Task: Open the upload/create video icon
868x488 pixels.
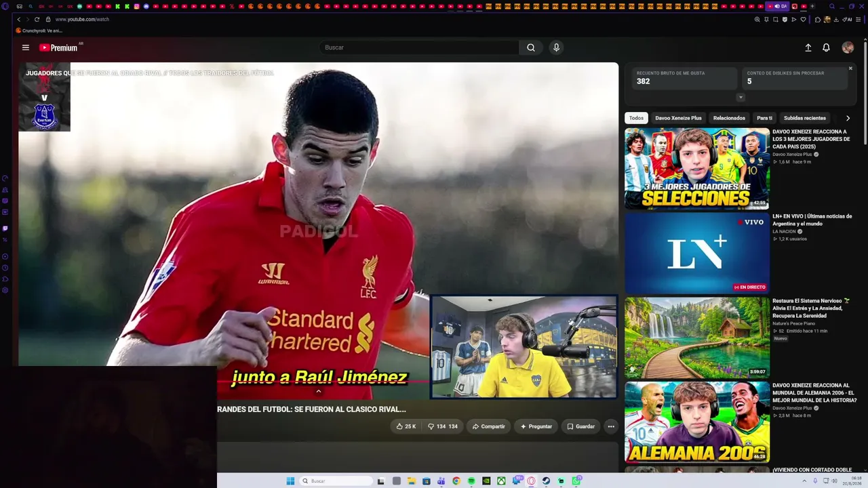Action: pyautogui.click(x=808, y=47)
